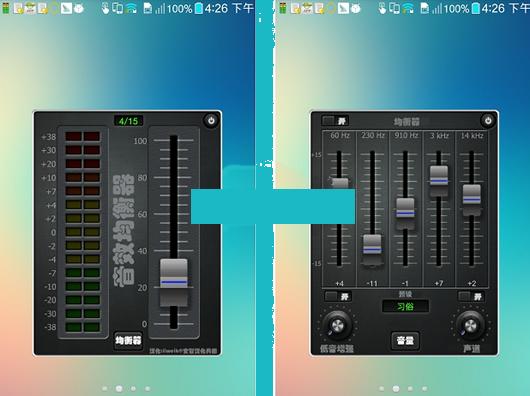The height and width of the screenshot is (396, 530).
Task: Click the 60 Hz band label
Action: 340,136
